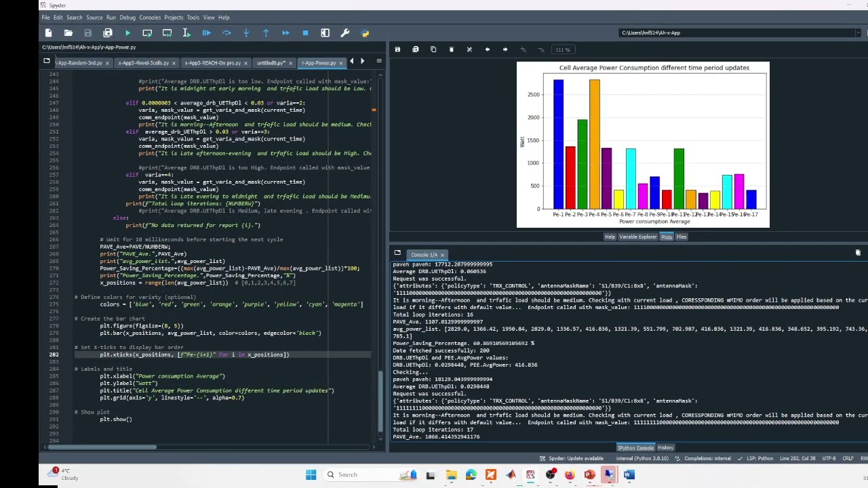Viewport: 868px width, 488px height.
Task: Remove the current plot
Action: click(451, 49)
